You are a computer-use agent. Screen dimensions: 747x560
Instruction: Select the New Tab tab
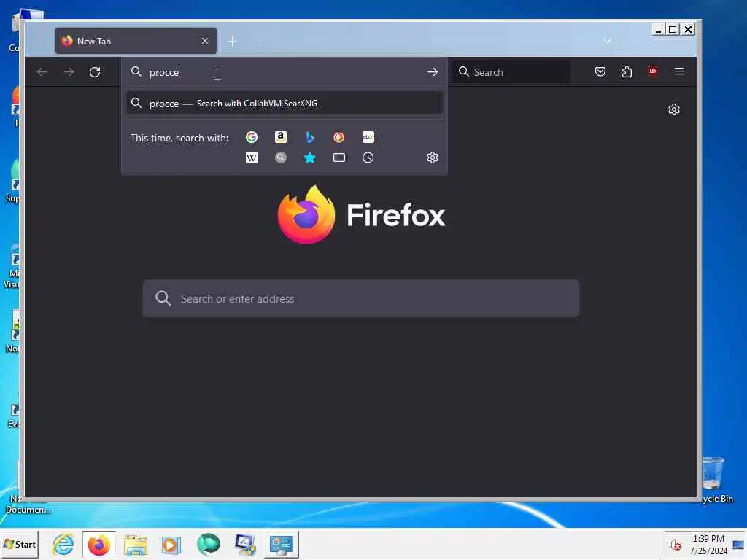tap(136, 41)
